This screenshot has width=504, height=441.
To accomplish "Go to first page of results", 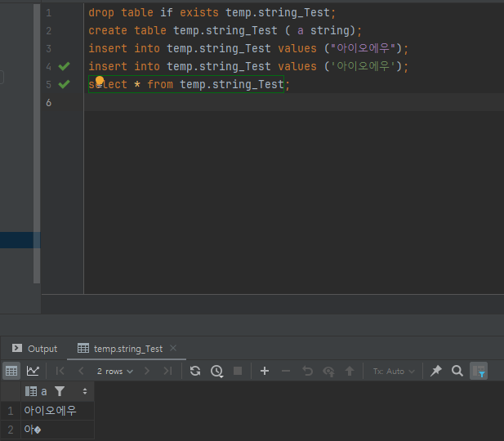I will [x=60, y=371].
